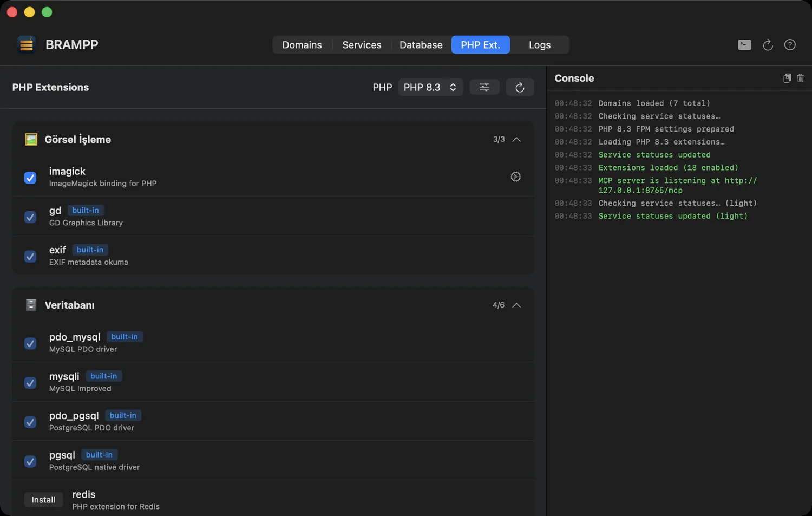This screenshot has height=516, width=812.
Task: Click built-in badge next to pdo_pgsql
Action: tap(123, 415)
